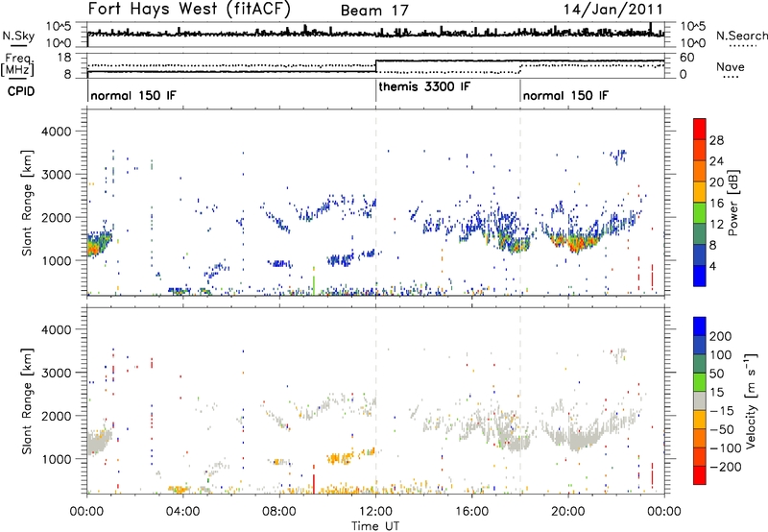Screen dimensions: 768x532
Task: Click the '28' tick on the Power colorbar
Action: [x=716, y=140]
